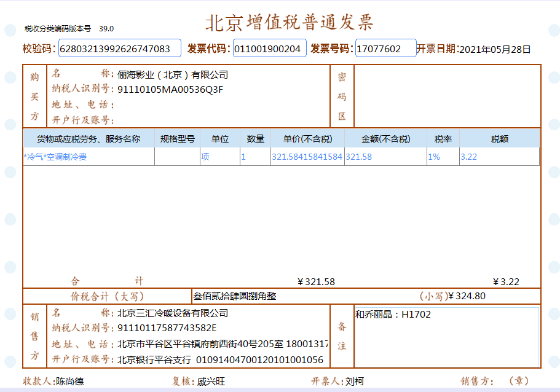
Task: Click the amount cell 321.58 in item row
Action: click(x=385, y=157)
